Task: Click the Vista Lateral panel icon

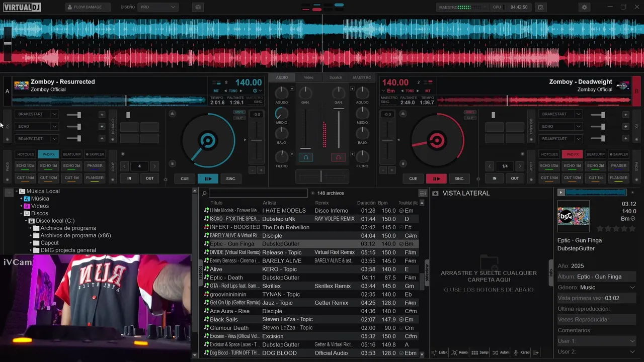Action: (x=436, y=193)
